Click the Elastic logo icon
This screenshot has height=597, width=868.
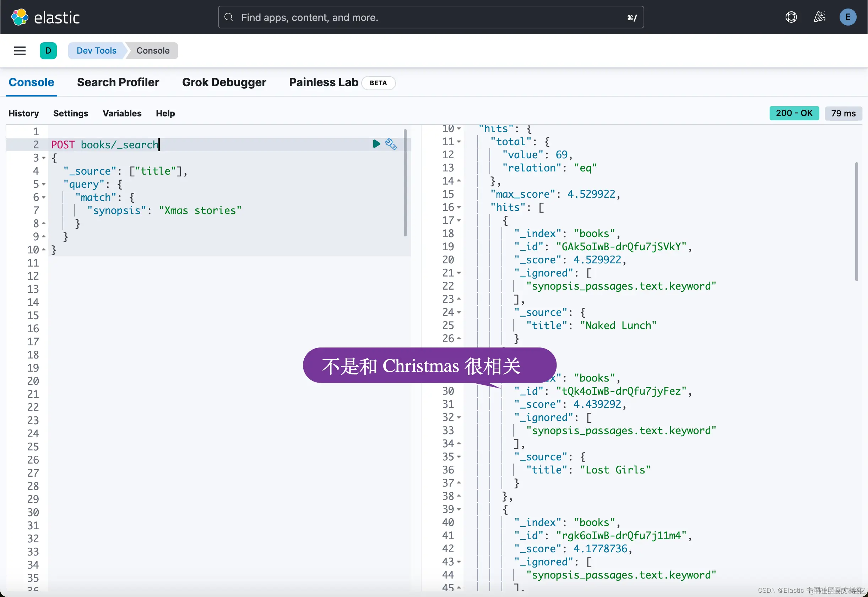[20, 17]
